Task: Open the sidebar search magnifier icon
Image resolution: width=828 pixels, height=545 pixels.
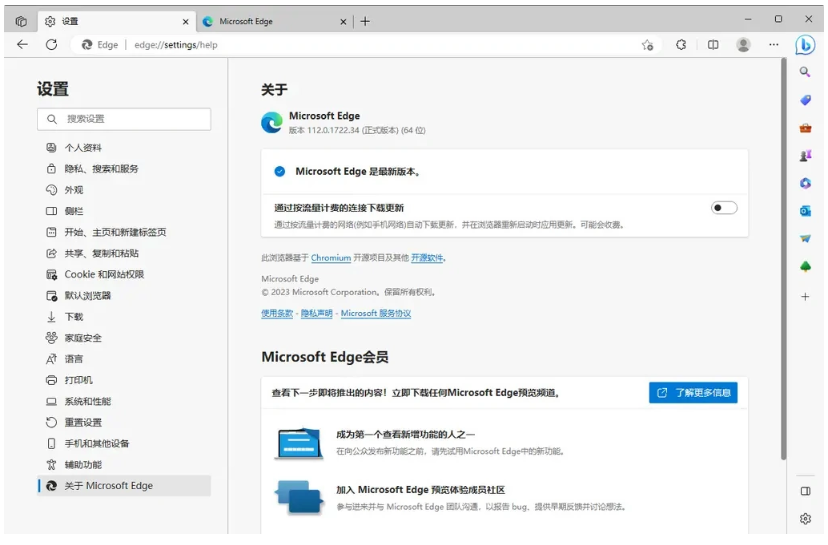Action: [805, 73]
